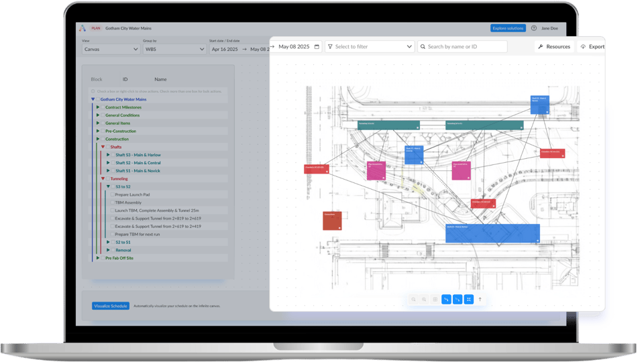Click the ID column header

pyautogui.click(x=125, y=79)
